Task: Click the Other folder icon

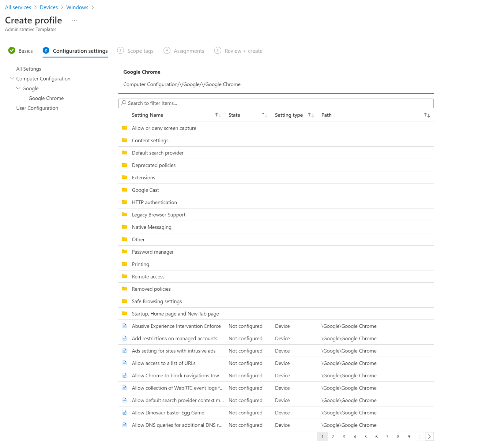Action: click(x=124, y=239)
